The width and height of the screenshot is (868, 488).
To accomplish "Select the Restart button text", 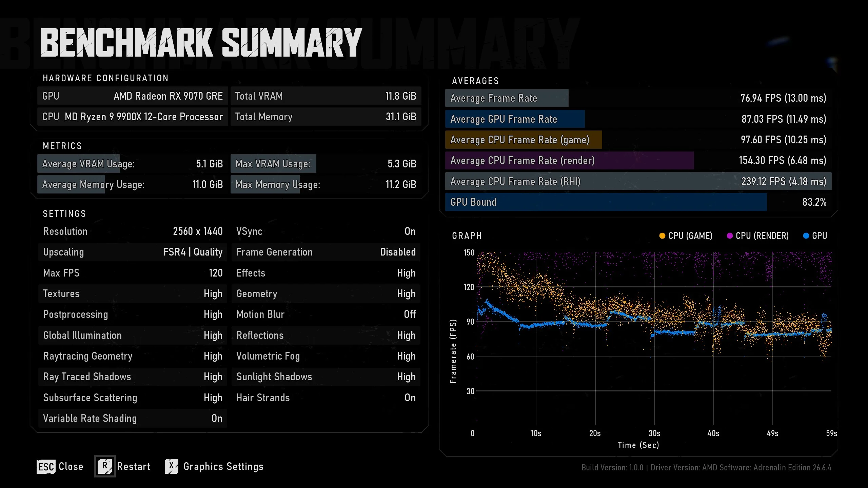I will click(x=134, y=467).
